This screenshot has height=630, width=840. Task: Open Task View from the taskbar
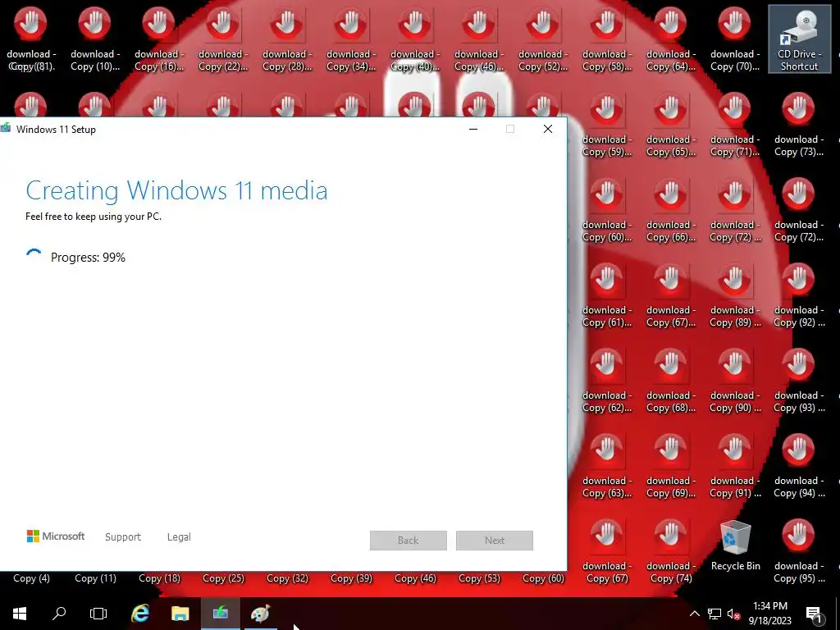(98, 614)
